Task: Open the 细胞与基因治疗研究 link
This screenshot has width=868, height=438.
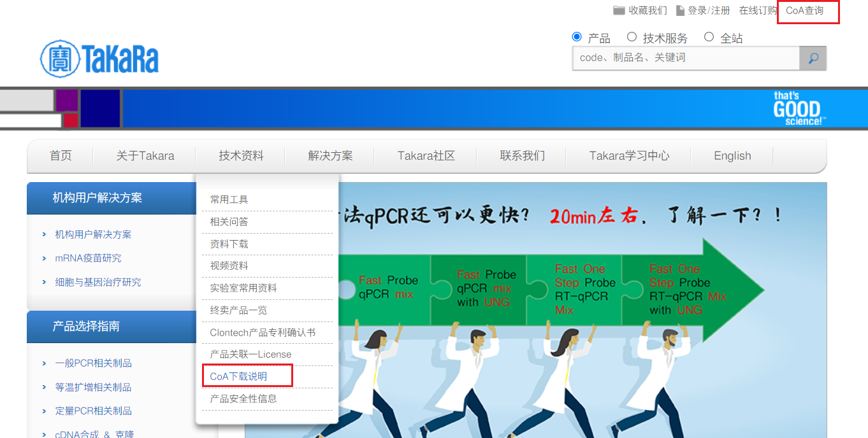Action: click(98, 282)
